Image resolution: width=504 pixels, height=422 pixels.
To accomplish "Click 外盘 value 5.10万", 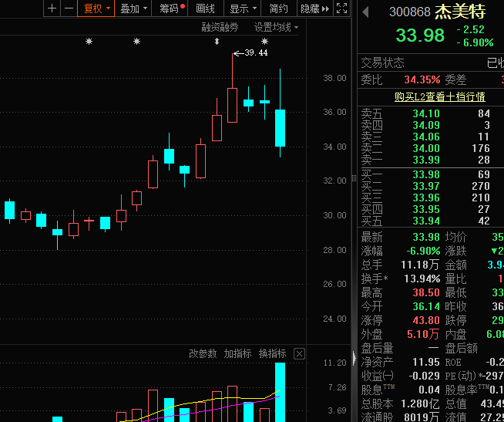I will (x=423, y=334).
